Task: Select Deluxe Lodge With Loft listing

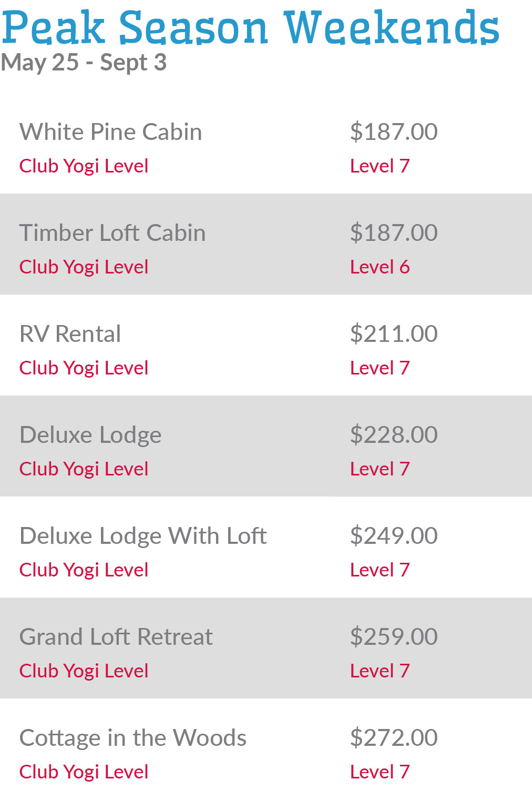Action: tap(143, 536)
